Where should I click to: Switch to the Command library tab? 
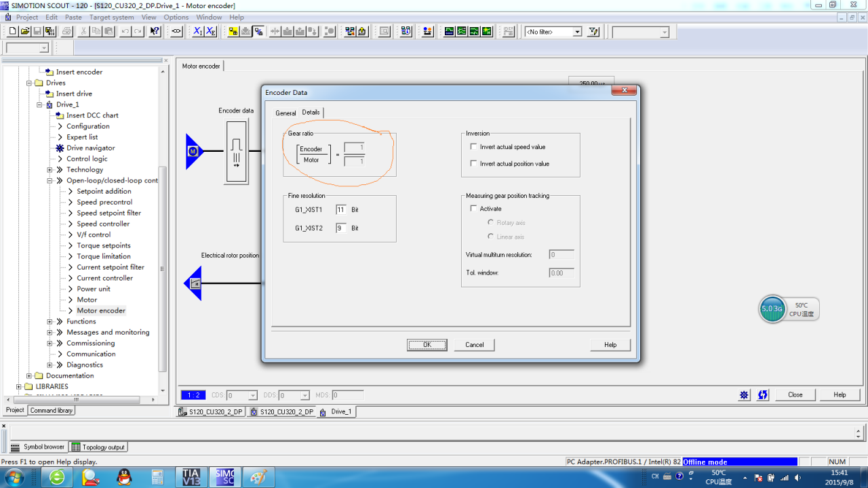(x=52, y=410)
